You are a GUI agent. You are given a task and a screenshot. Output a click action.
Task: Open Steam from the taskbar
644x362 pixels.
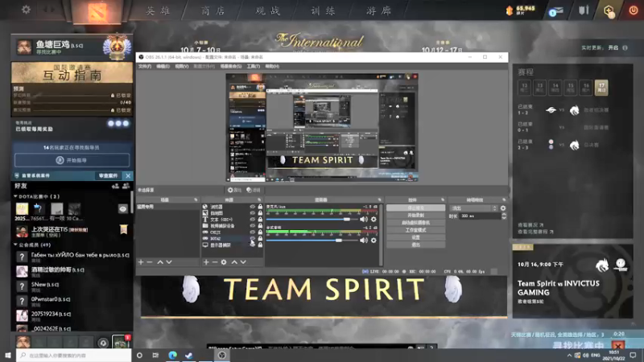pos(189,355)
